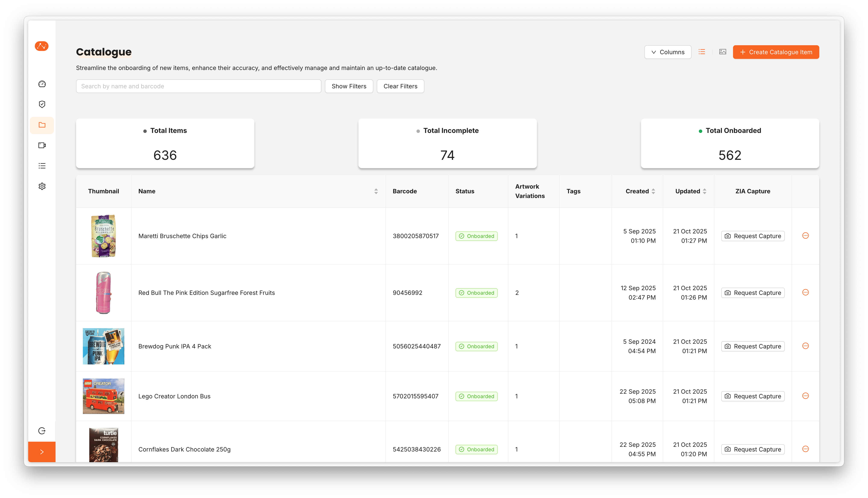Open the dashboard gauge icon in sidebar
Viewport: 868px width, 498px height.
pos(42,84)
